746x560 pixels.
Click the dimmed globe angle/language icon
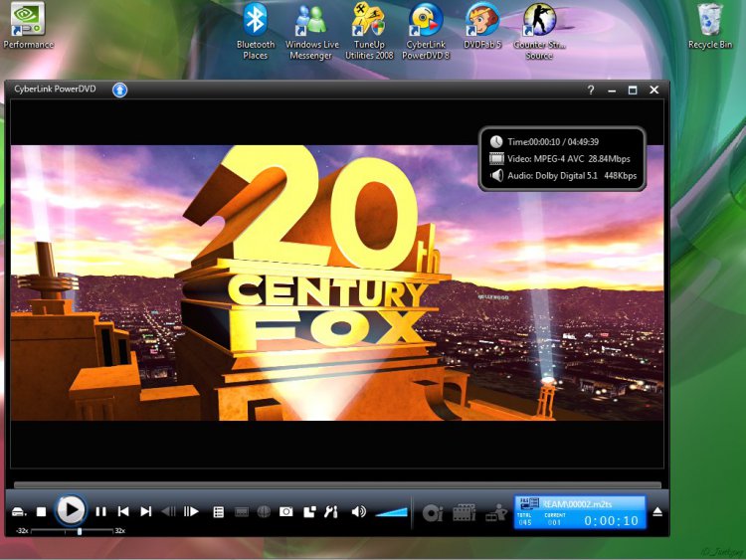(264, 511)
